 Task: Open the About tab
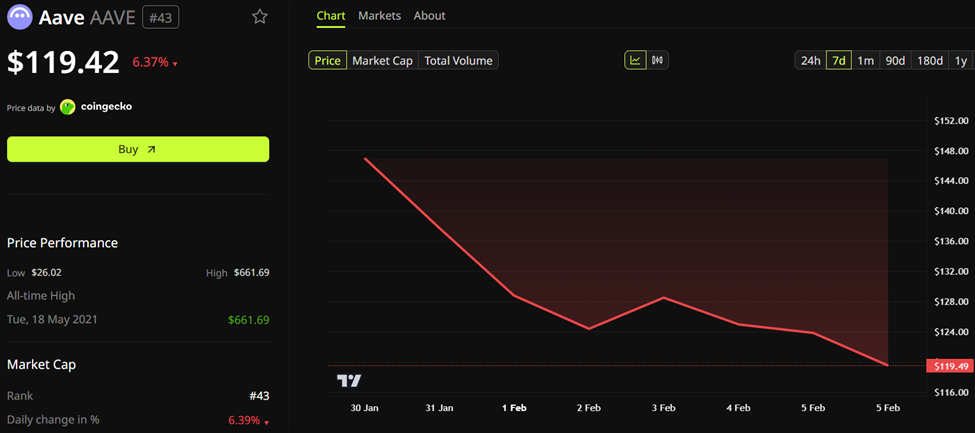[429, 16]
